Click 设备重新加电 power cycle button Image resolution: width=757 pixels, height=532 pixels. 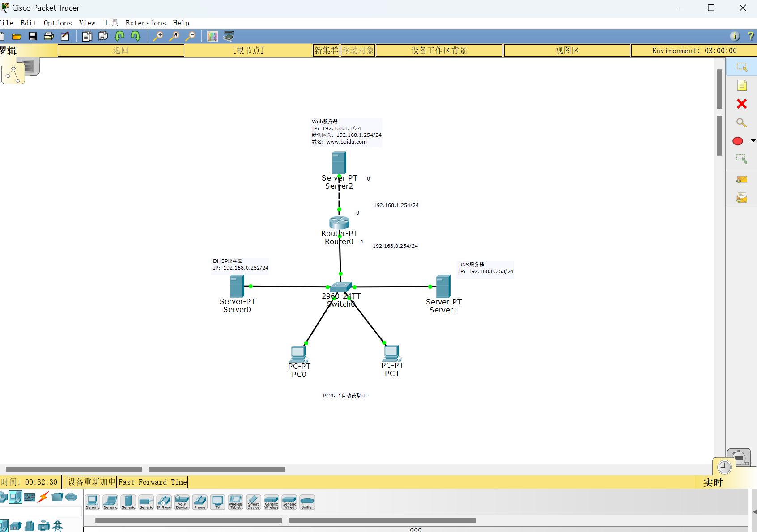click(x=92, y=482)
